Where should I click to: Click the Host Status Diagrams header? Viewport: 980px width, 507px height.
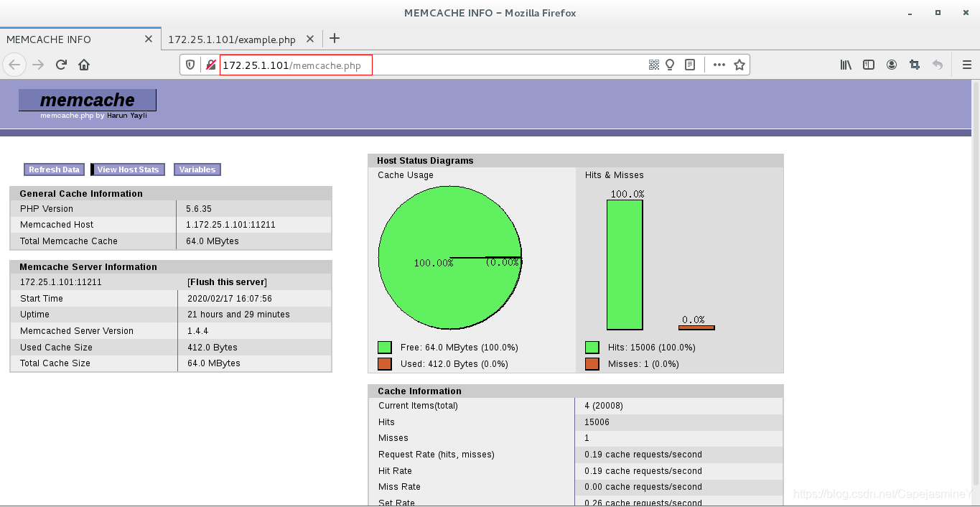coord(425,161)
